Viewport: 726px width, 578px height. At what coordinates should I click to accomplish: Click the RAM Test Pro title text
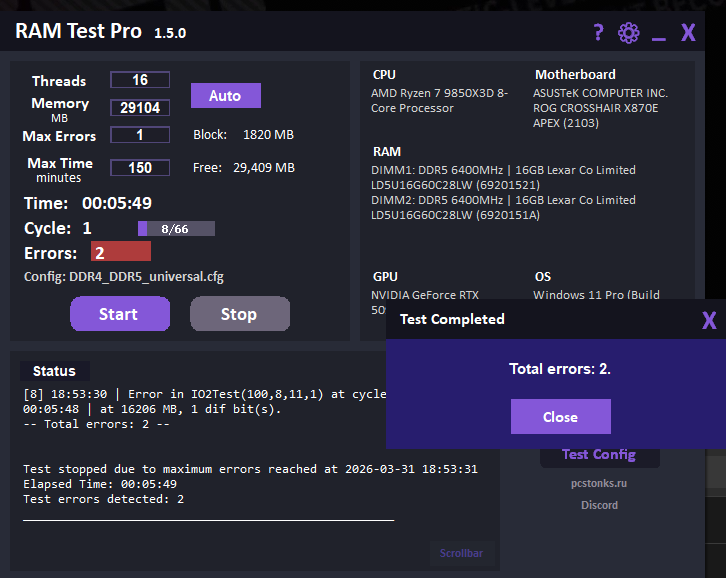click(78, 31)
